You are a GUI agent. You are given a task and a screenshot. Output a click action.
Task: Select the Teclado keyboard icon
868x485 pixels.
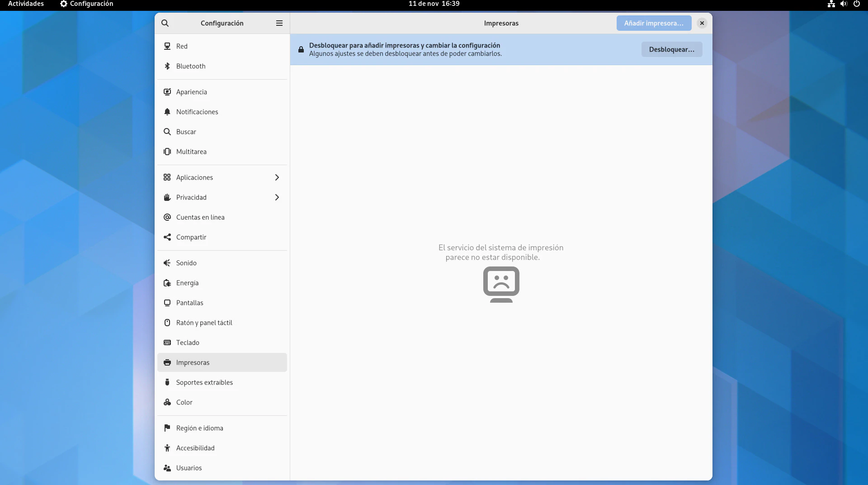point(167,342)
